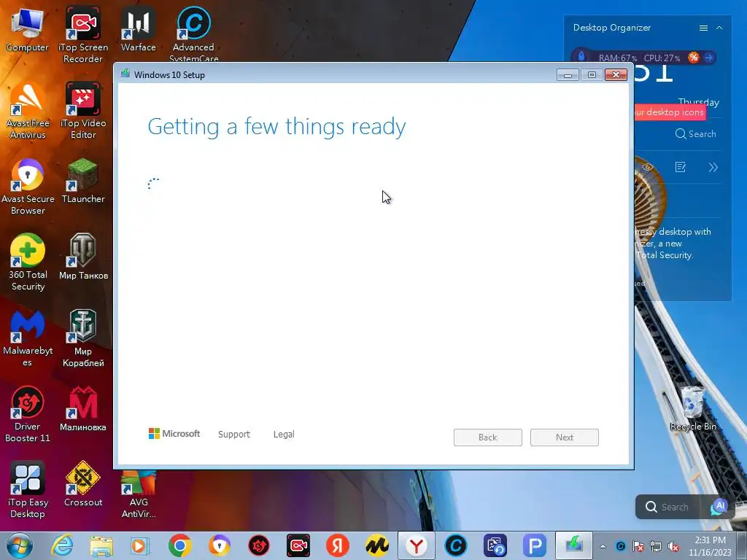Close the Windows 10 Setup window
Image resolution: width=747 pixels, height=560 pixels.
click(616, 75)
